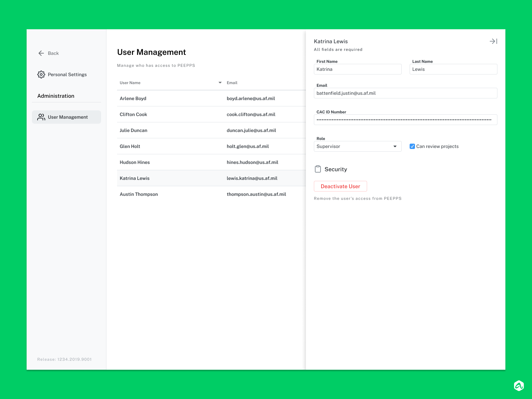Viewport: 532px width, 399px height.
Task: Click the Personal Settings gear icon
Action: click(x=41, y=74)
